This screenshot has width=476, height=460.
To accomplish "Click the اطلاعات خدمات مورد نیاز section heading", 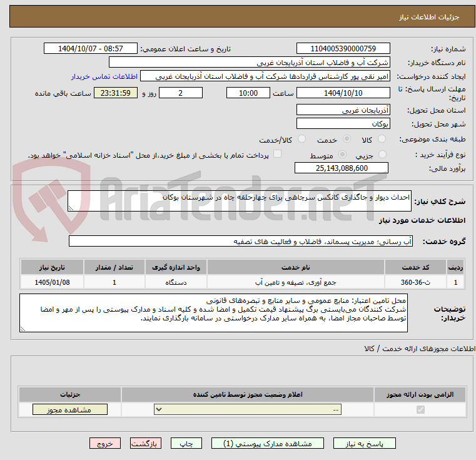I will pyautogui.click(x=422, y=220).
